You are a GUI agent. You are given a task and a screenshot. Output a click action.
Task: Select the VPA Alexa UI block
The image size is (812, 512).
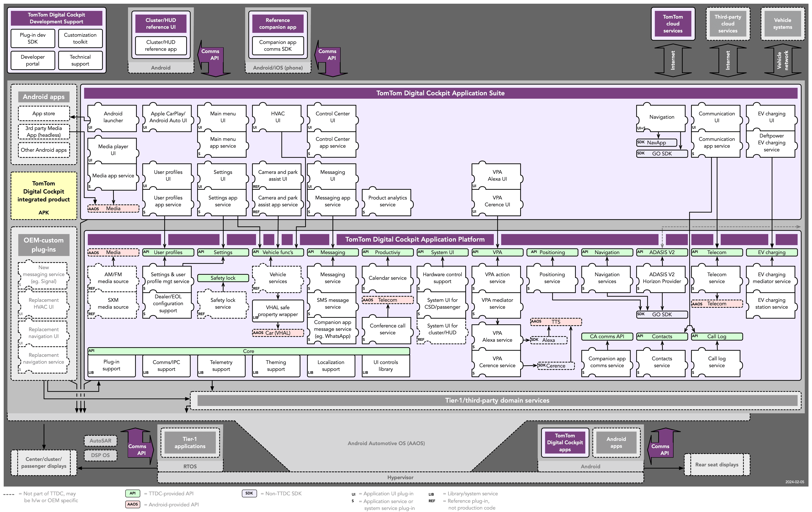tap(497, 176)
